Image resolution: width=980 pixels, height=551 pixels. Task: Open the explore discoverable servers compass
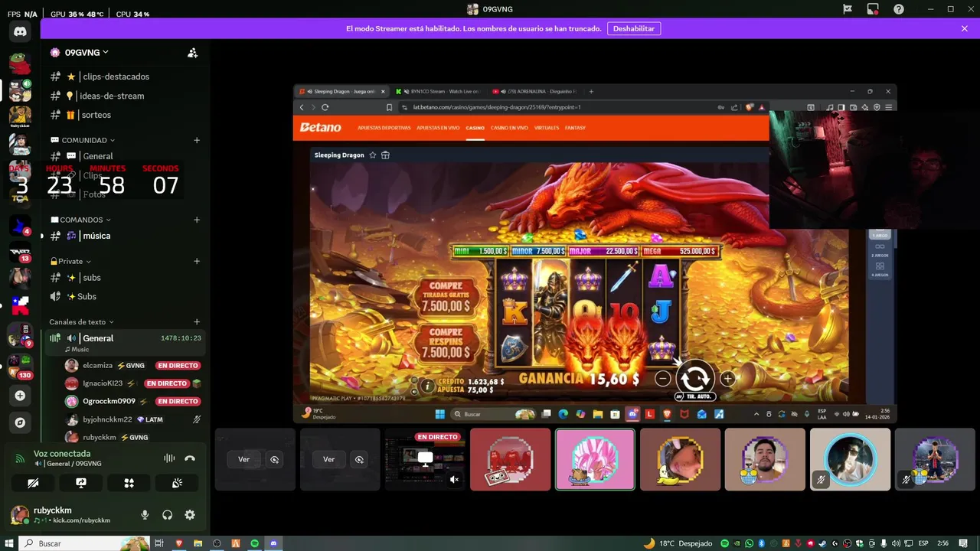click(x=20, y=422)
